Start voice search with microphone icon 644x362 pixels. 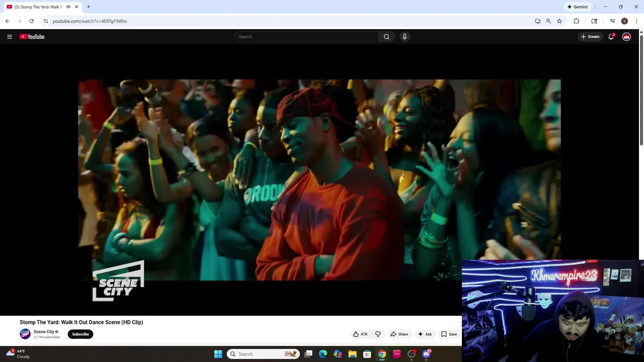click(405, 37)
